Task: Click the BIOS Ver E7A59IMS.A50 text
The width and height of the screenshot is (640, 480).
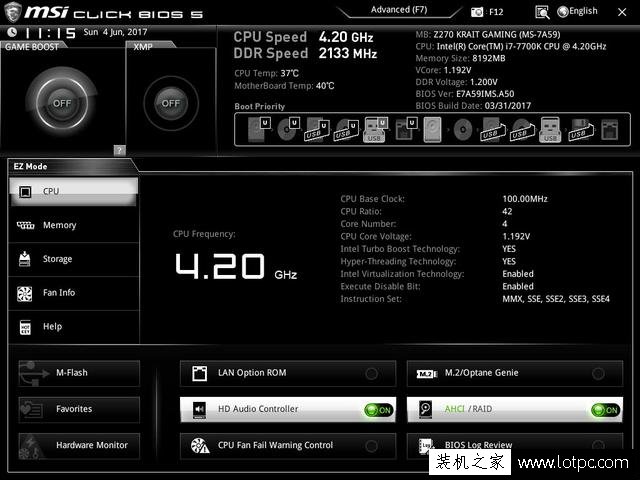Action: (x=464, y=94)
